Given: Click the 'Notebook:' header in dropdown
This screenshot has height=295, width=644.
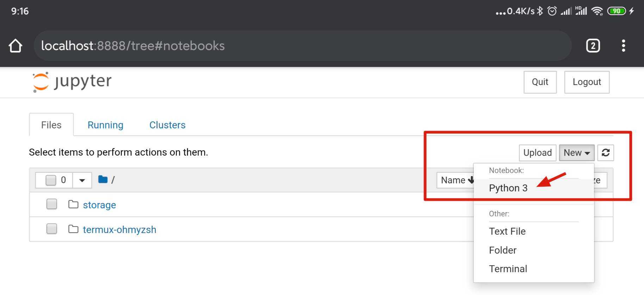Looking at the screenshot, I should pos(506,170).
